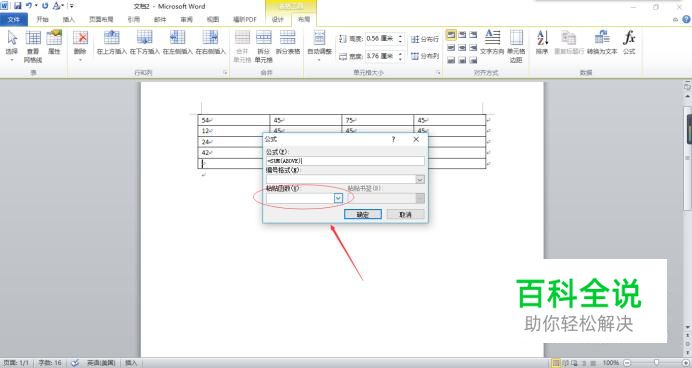
Task: Click Convert to Text (转换为文本)
Action: tap(602, 42)
